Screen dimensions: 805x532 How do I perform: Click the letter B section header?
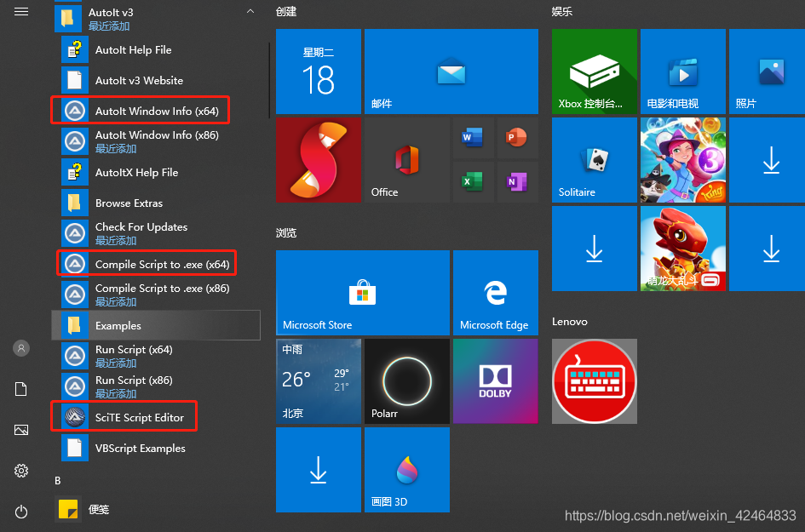[x=58, y=481]
